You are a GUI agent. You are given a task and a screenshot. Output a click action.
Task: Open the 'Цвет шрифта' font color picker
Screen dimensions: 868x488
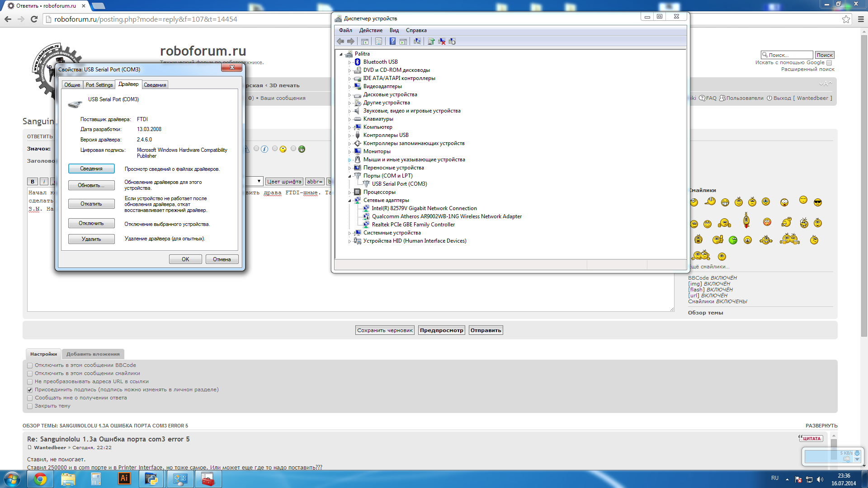tap(284, 182)
